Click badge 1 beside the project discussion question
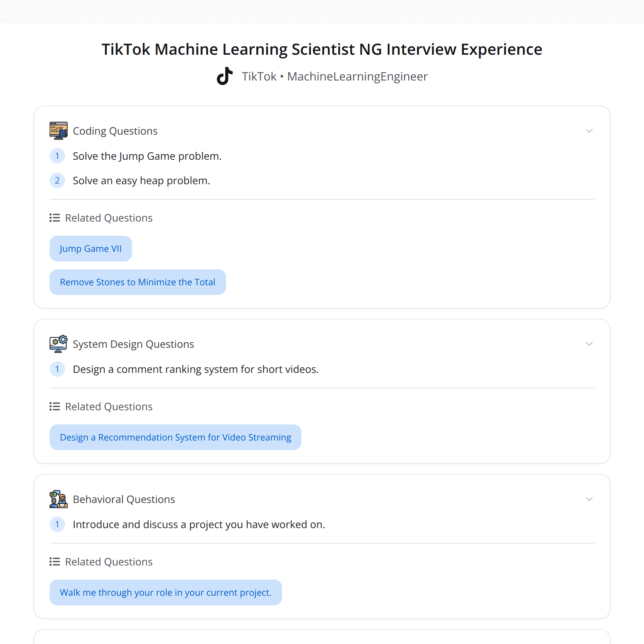This screenshot has height=644, width=644. click(x=57, y=524)
